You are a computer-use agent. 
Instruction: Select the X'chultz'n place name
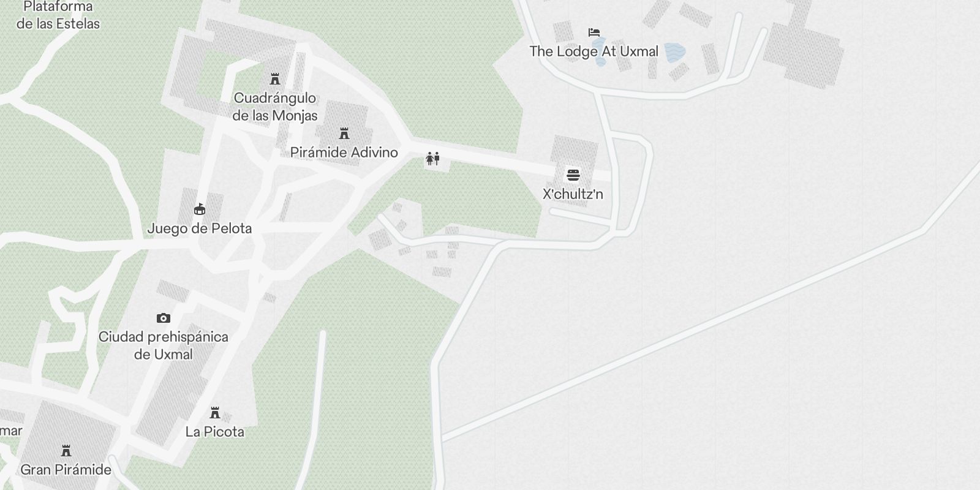pos(573,194)
